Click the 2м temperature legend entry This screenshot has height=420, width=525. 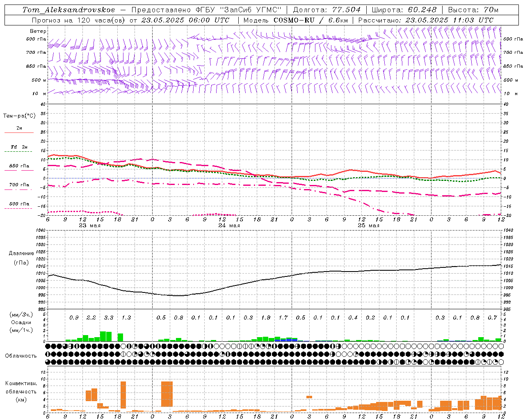(19, 128)
